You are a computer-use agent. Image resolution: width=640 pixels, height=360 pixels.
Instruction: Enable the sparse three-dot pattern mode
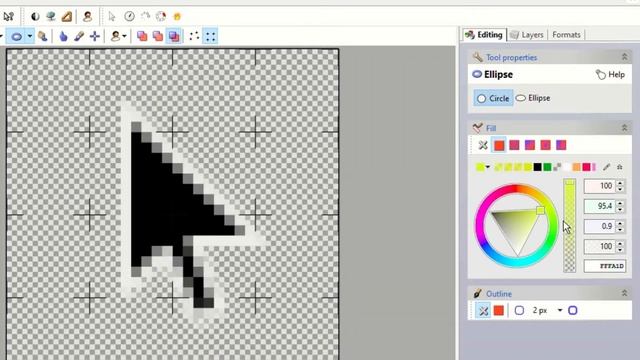point(194,36)
